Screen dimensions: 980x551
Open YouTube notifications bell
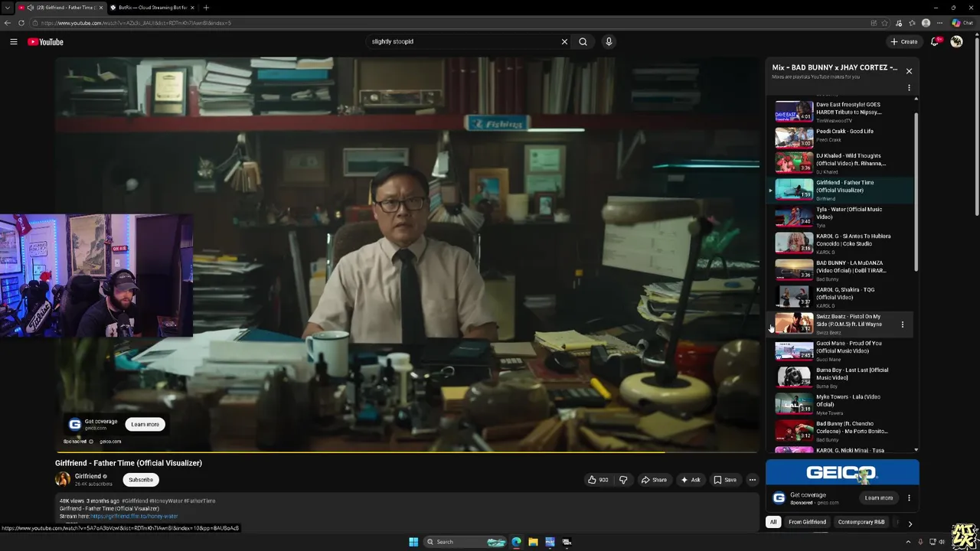pyautogui.click(x=935, y=41)
